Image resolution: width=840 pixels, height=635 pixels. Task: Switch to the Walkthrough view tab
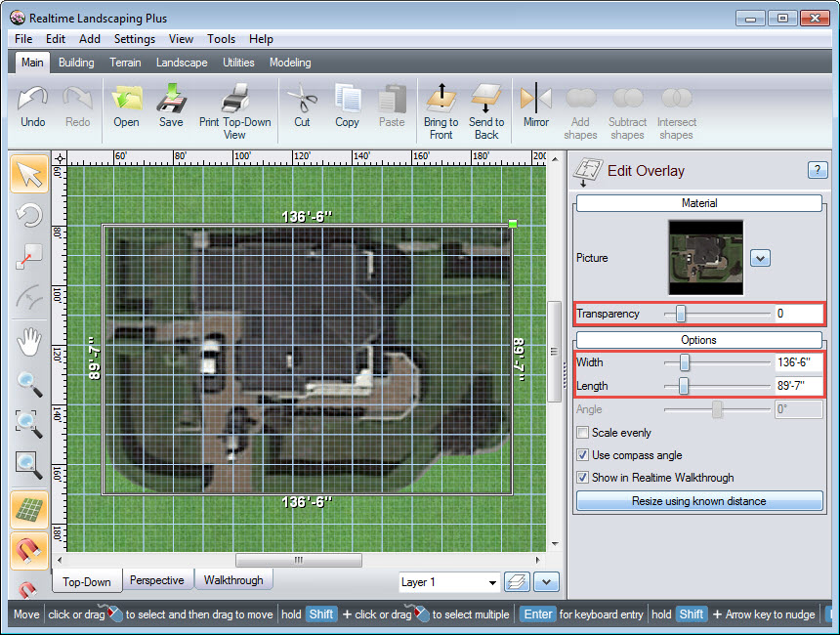pos(233,580)
